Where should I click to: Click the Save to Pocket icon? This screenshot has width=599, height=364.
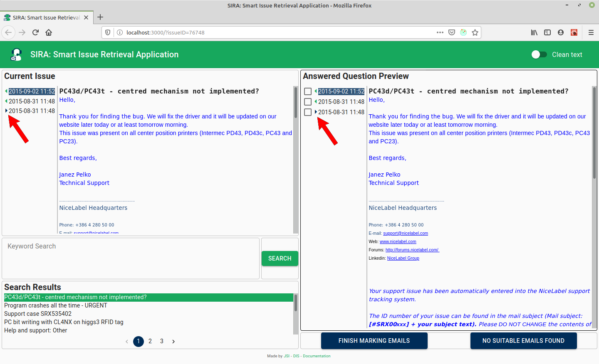point(452,32)
